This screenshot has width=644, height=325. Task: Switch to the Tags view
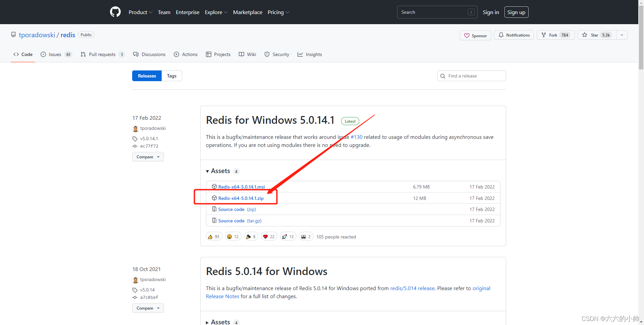172,76
